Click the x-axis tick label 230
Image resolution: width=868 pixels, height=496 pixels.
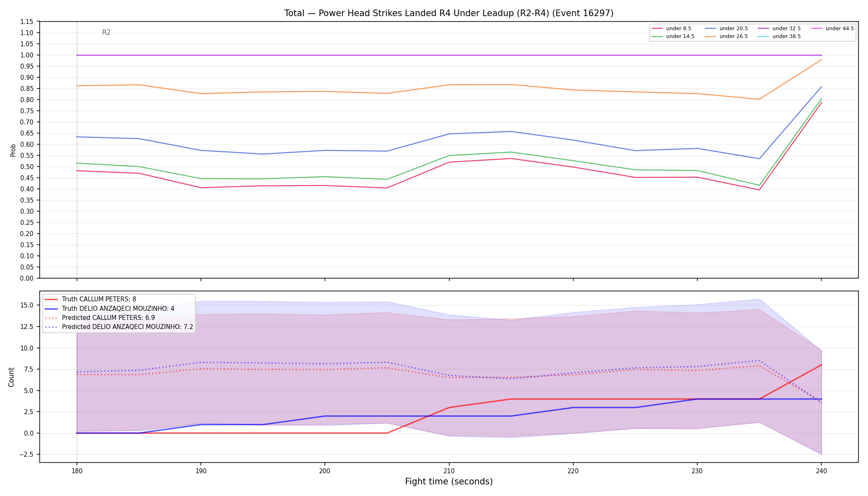pos(697,470)
